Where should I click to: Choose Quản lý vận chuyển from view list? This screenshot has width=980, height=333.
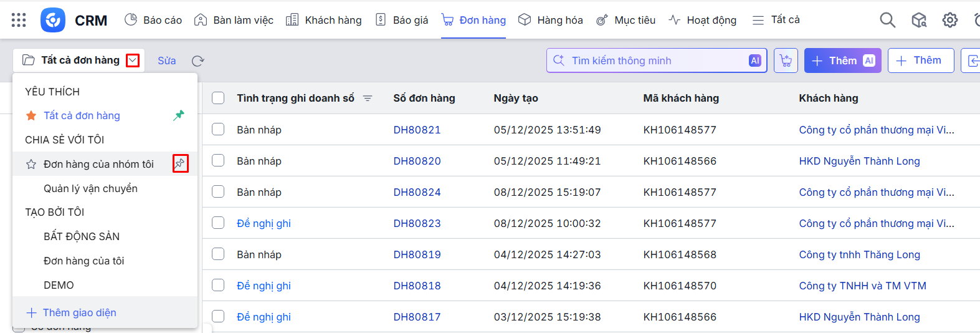point(90,188)
